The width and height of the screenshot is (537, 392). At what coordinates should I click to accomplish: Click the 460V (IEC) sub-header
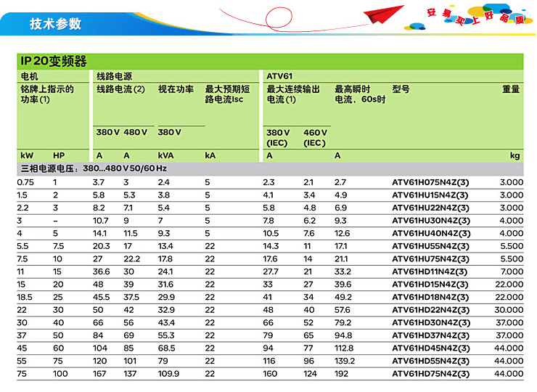315,138
